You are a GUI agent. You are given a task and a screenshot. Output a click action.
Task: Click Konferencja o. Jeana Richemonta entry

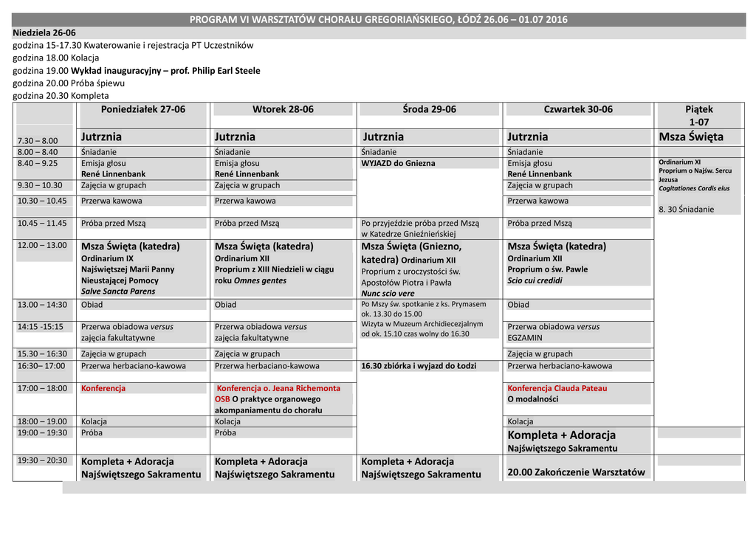click(x=278, y=388)
